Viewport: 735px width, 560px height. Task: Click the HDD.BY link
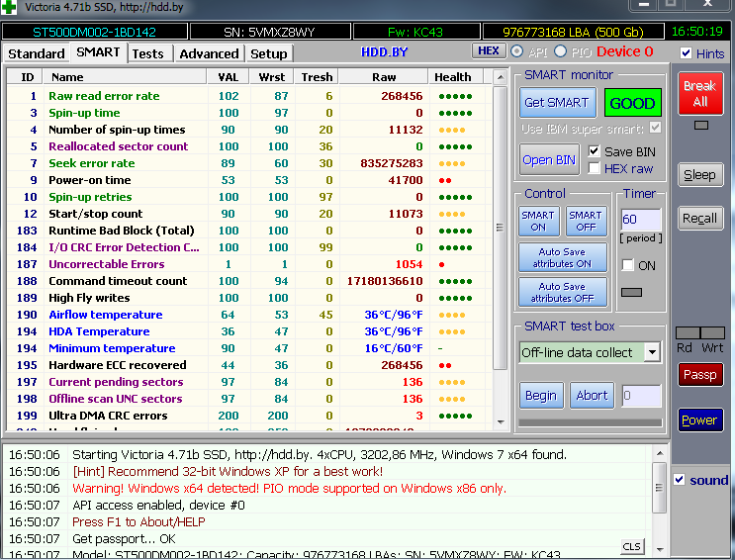(384, 51)
